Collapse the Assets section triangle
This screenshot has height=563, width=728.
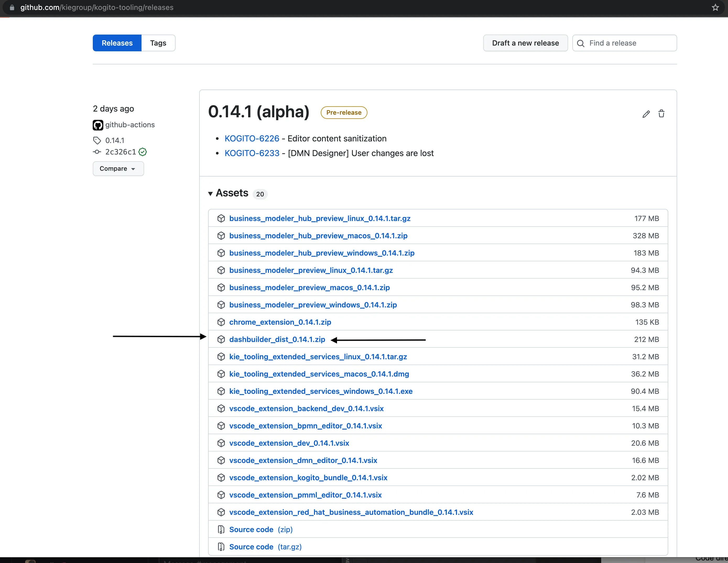[x=210, y=194]
